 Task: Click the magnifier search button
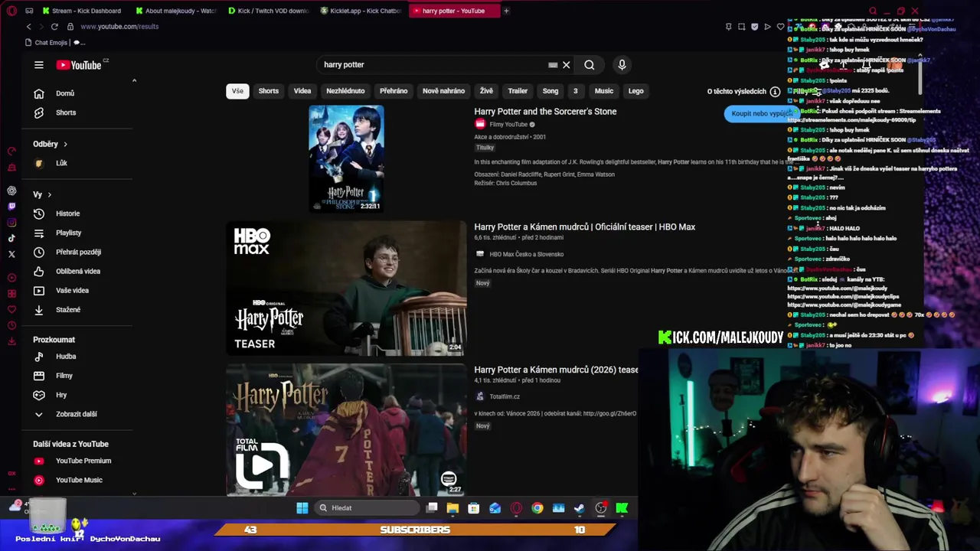(590, 65)
